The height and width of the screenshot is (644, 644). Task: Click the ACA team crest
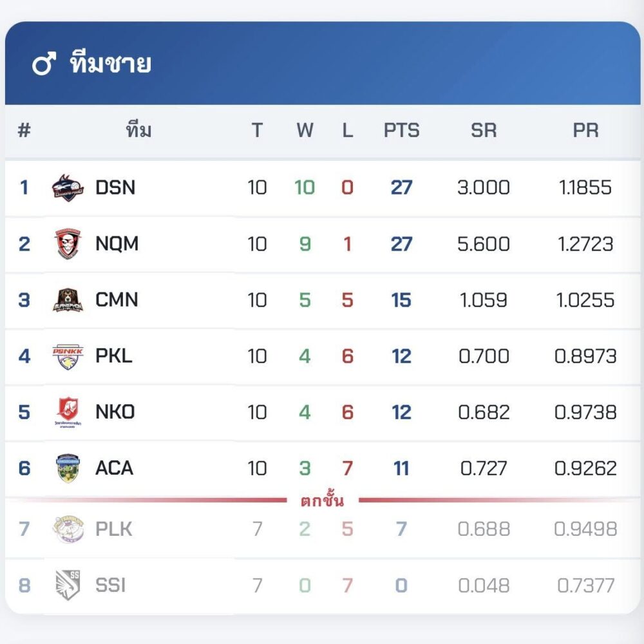tap(68, 468)
